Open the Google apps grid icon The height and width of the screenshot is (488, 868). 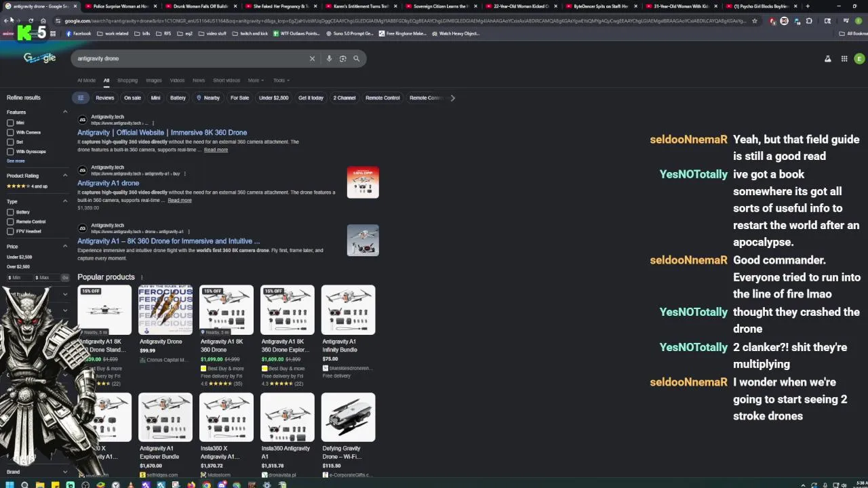tap(844, 59)
